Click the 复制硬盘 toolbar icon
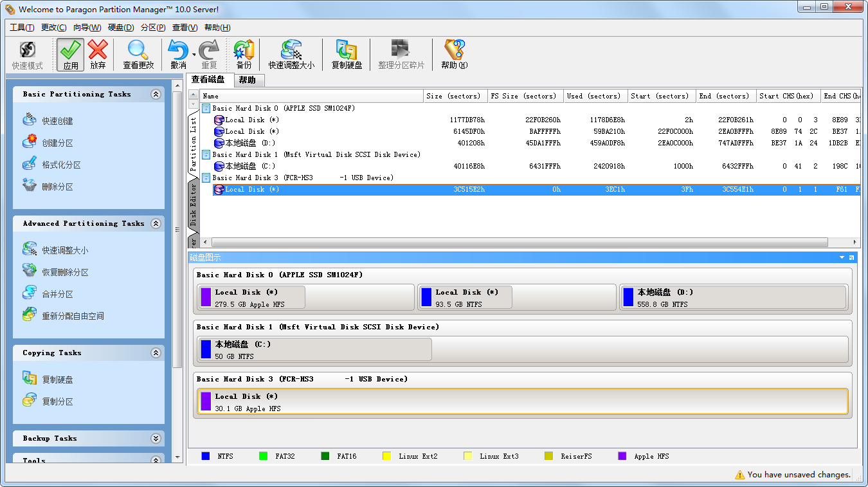The image size is (868, 487). point(347,55)
